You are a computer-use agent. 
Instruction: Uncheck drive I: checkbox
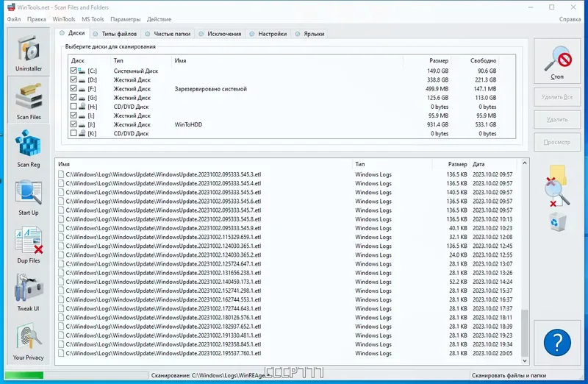[73, 115]
